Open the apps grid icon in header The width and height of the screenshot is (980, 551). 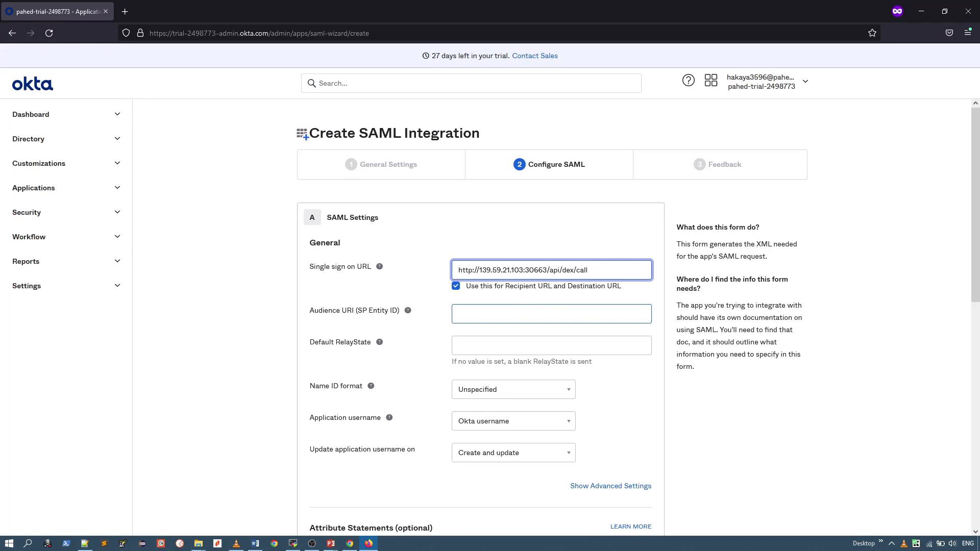[711, 81]
